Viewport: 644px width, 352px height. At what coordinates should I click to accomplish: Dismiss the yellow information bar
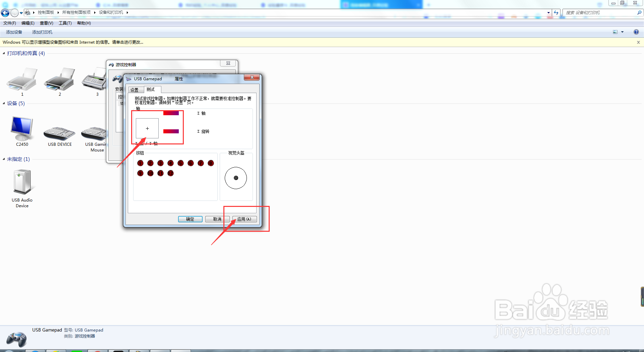point(638,42)
